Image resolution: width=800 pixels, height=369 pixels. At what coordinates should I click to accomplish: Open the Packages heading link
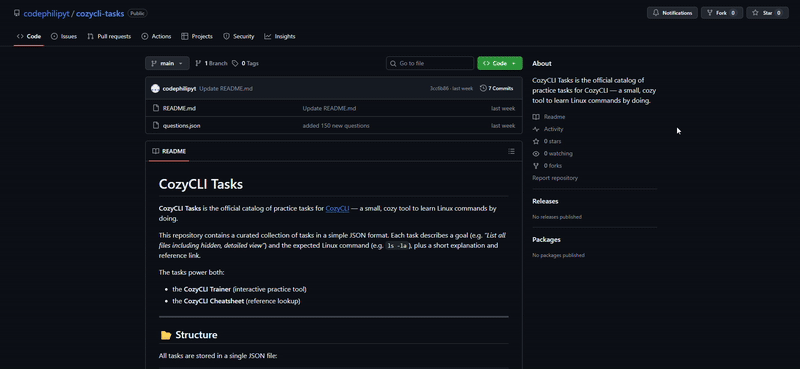(546, 239)
